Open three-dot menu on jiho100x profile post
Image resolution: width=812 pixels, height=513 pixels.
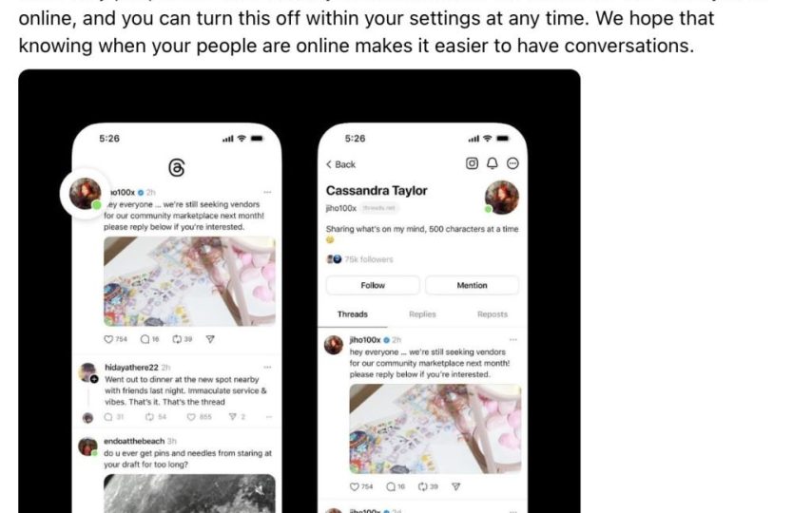[513, 339]
